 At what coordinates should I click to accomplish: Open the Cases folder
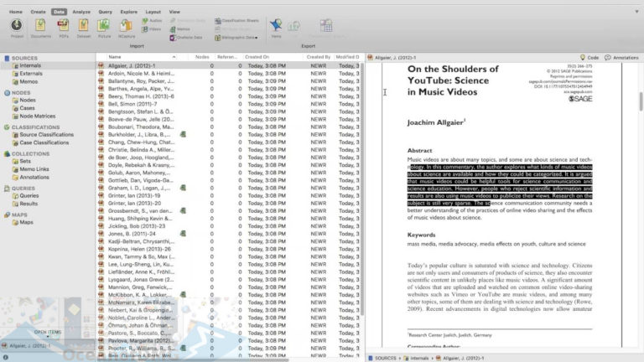point(27,108)
